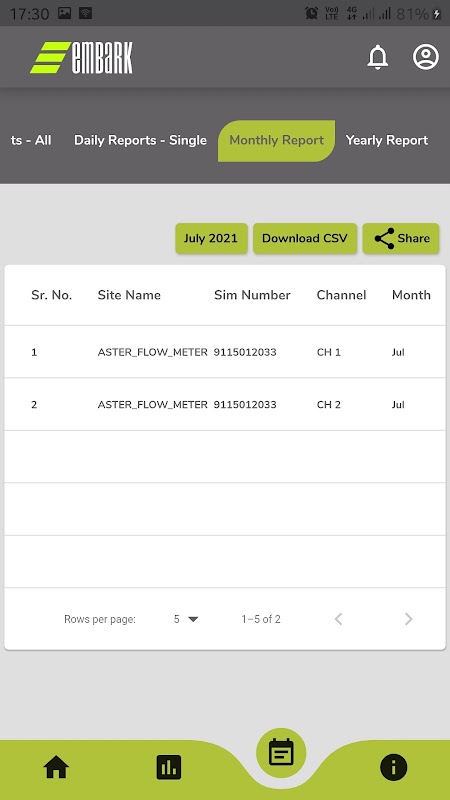The width and height of the screenshot is (450, 800).
Task: Select the CH 1 row for ASTER_FLOW_METER
Action: [x=225, y=352]
